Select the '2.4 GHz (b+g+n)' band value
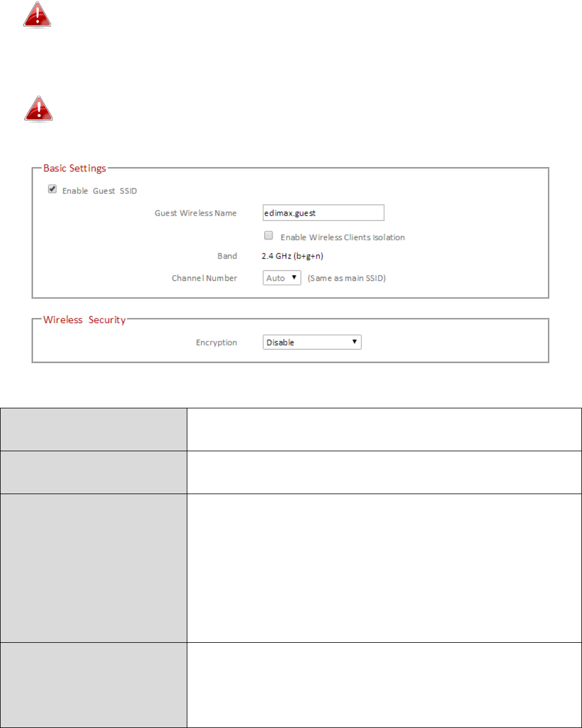This screenshot has height=728, width=582. point(292,256)
